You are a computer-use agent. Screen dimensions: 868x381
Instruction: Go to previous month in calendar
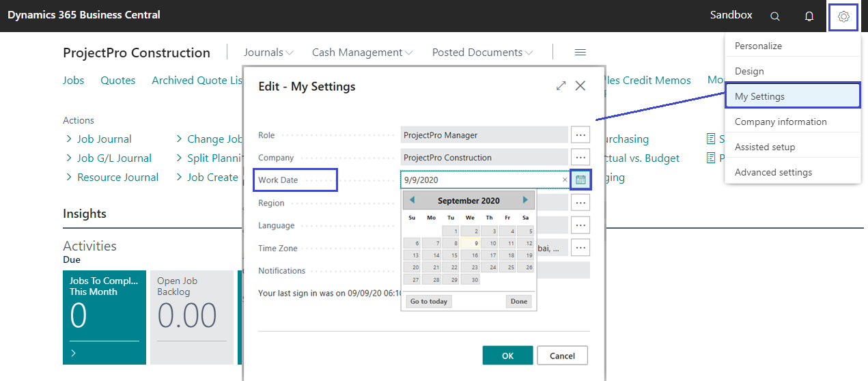click(412, 200)
